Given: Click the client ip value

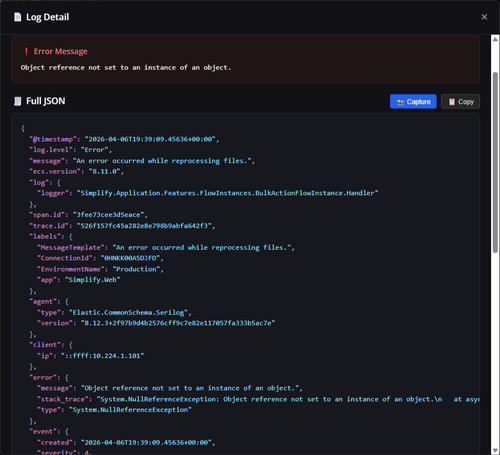Looking at the screenshot, I should (x=103, y=356).
